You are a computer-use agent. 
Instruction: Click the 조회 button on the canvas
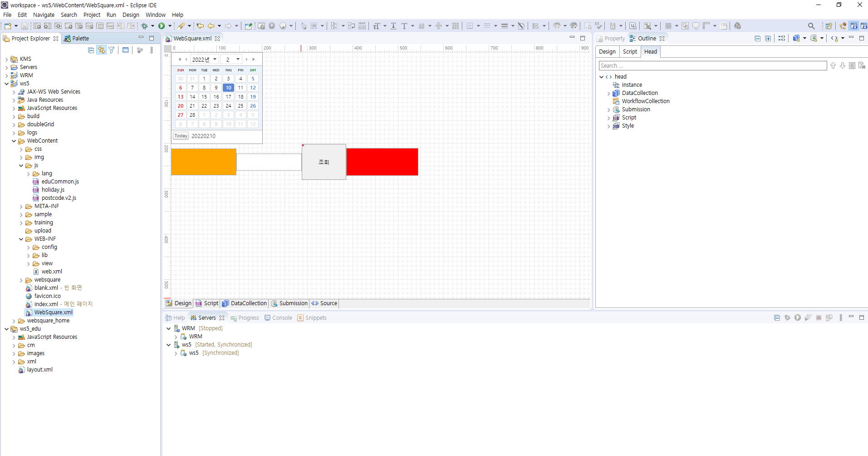click(324, 162)
